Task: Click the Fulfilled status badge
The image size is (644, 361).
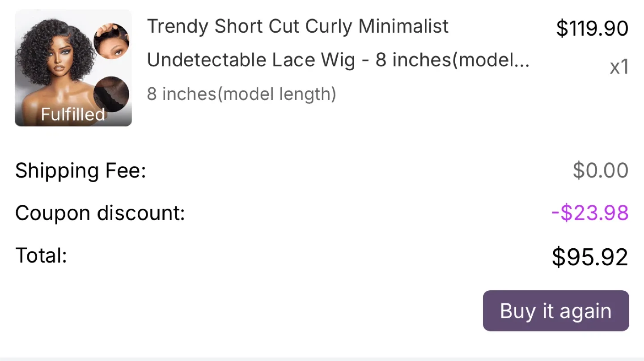Action: [x=72, y=115]
